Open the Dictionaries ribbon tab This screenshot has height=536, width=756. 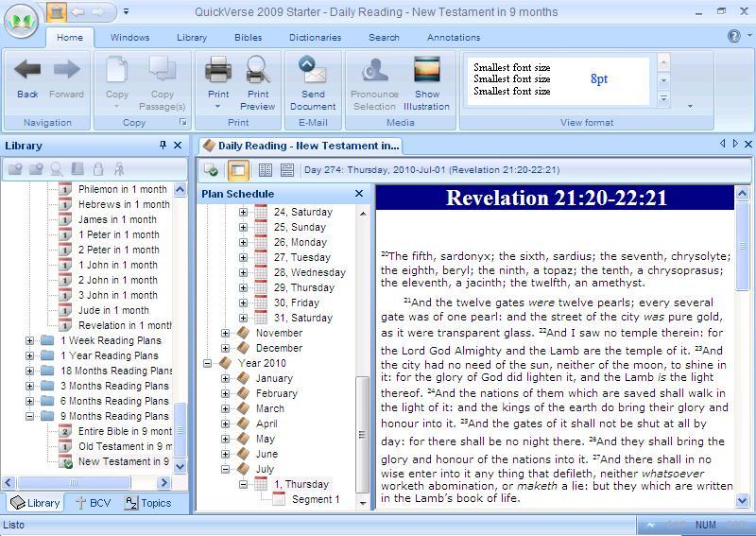(x=316, y=37)
